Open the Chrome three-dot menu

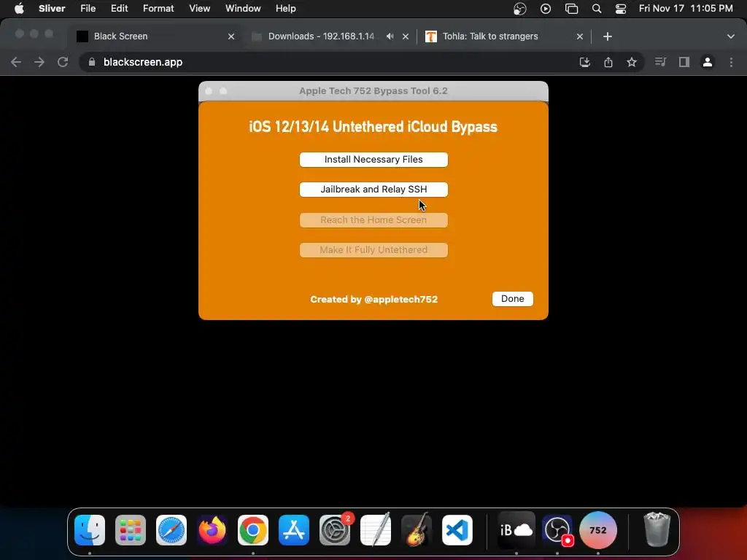click(x=731, y=63)
